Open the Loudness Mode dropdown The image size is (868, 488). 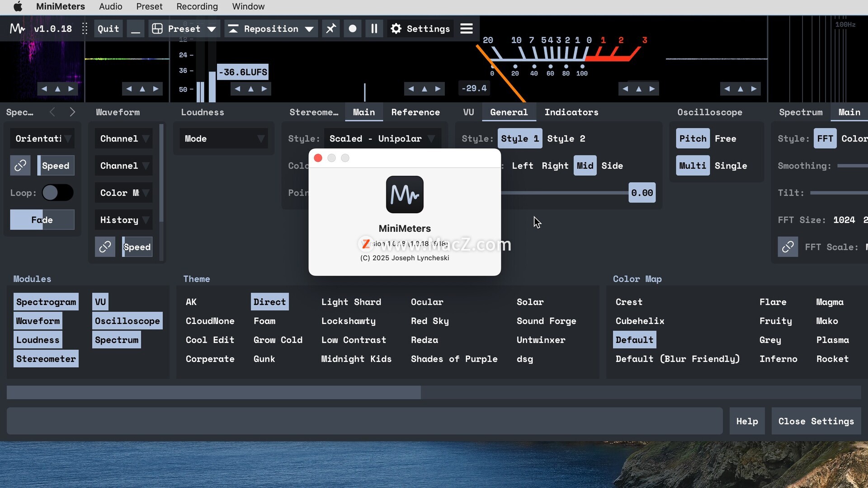224,139
